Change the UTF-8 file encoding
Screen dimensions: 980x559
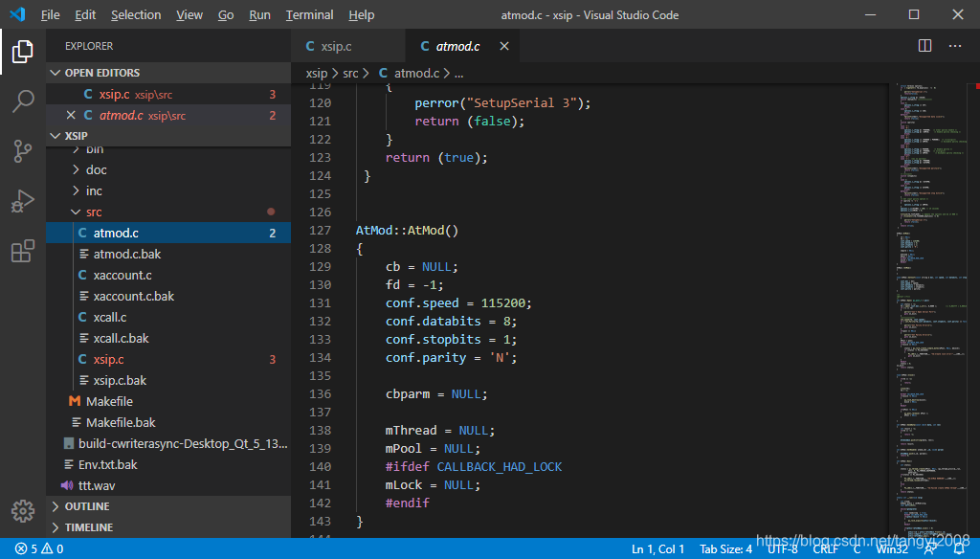(x=783, y=549)
